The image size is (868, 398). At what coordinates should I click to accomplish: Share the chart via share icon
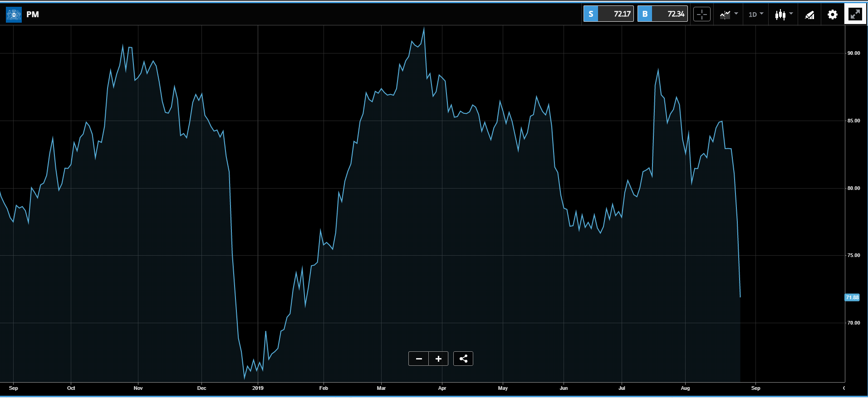463,359
